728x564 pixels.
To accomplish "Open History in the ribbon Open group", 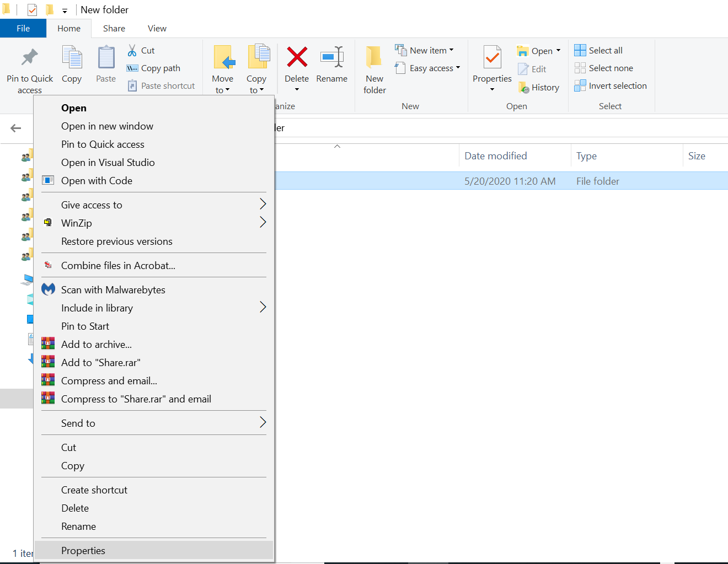I will (539, 87).
